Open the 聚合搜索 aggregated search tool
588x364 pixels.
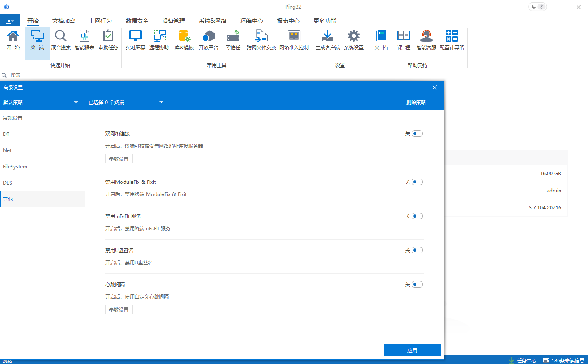(61, 40)
